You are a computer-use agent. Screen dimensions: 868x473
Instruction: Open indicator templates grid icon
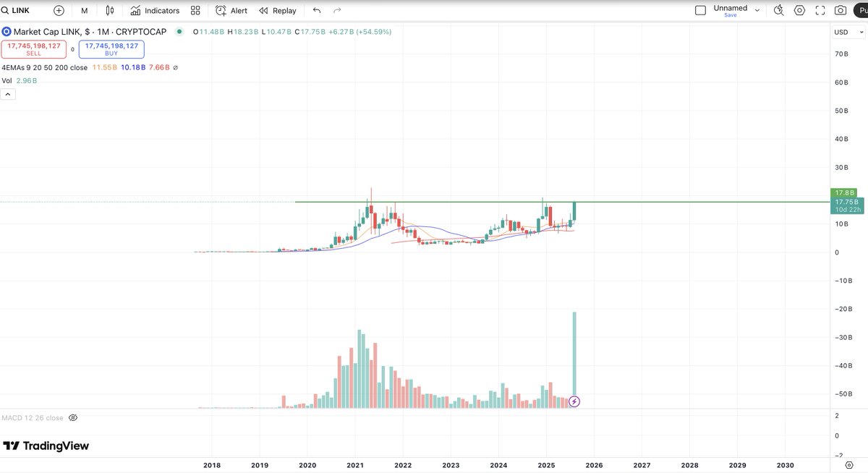coord(195,10)
